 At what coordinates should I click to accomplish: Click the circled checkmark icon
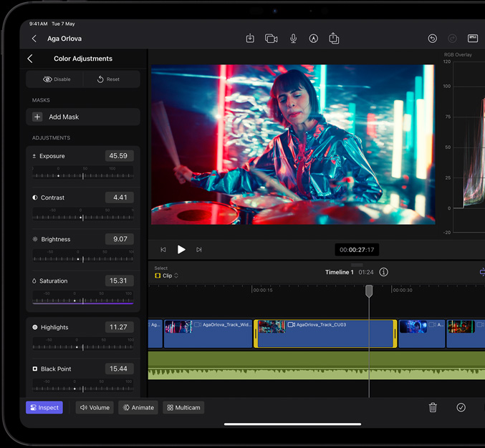tap(461, 407)
